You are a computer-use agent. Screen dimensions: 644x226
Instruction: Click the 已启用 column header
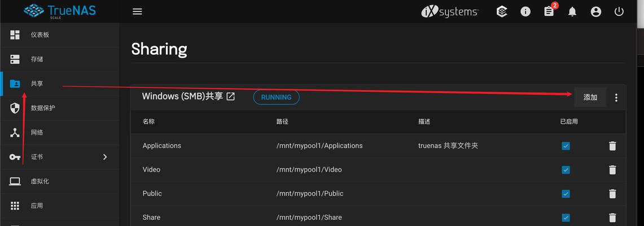click(569, 121)
